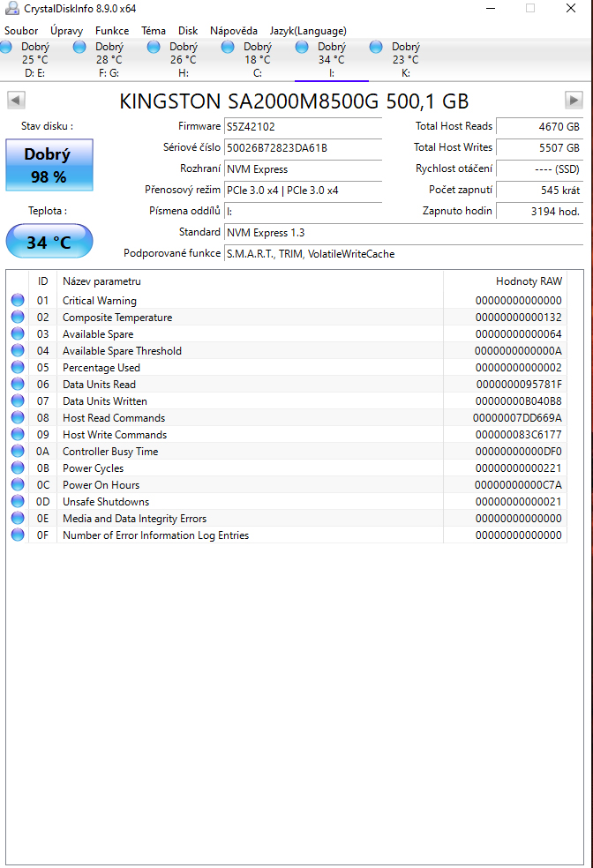The width and height of the screenshot is (593, 868).
Task: Click status orb of Unsafe Shutdowns row
Action: pyautogui.click(x=18, y=502)
